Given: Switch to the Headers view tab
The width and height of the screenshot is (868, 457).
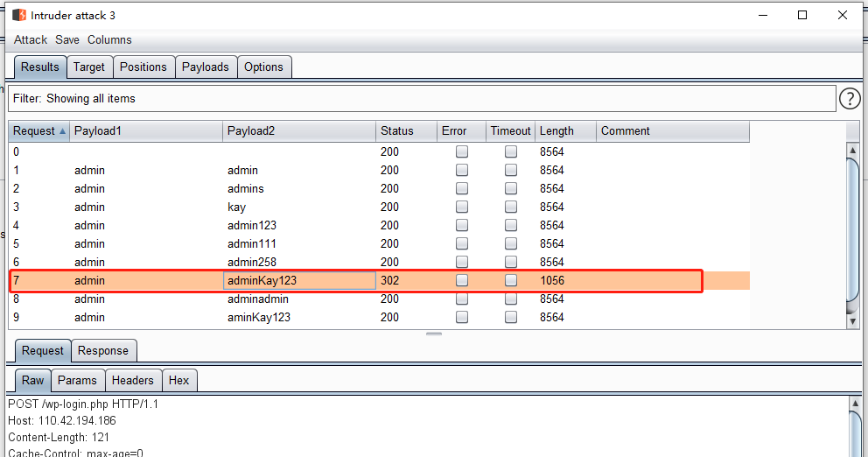Looking at the screenshot, I should click(x=133, y=381).
